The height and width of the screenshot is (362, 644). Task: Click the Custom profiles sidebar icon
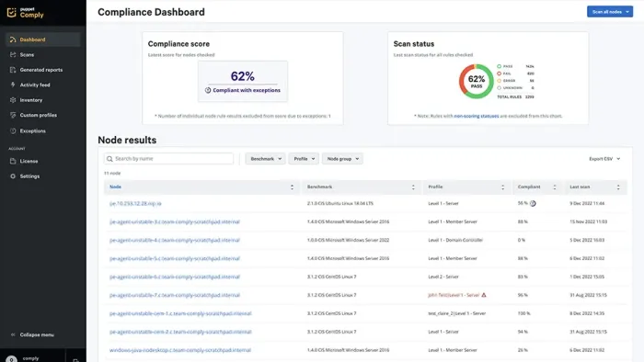(x=13, y=115)
